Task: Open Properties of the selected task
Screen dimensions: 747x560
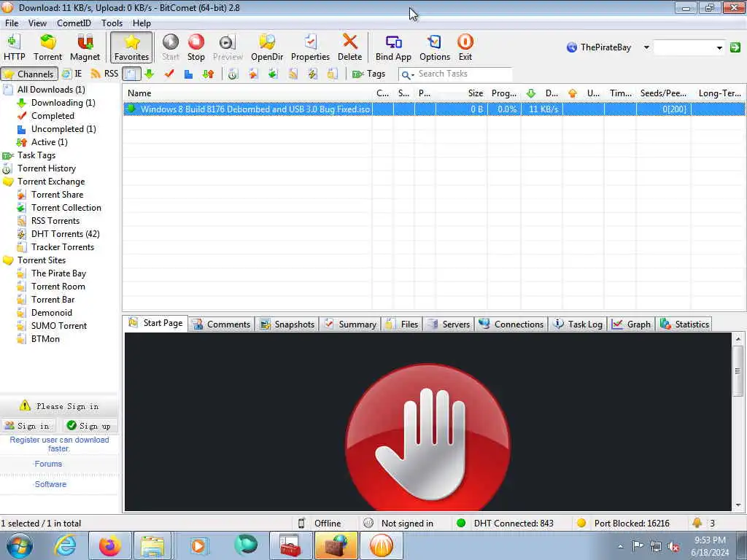Action: pyautogui.click(x=310, y=47)
